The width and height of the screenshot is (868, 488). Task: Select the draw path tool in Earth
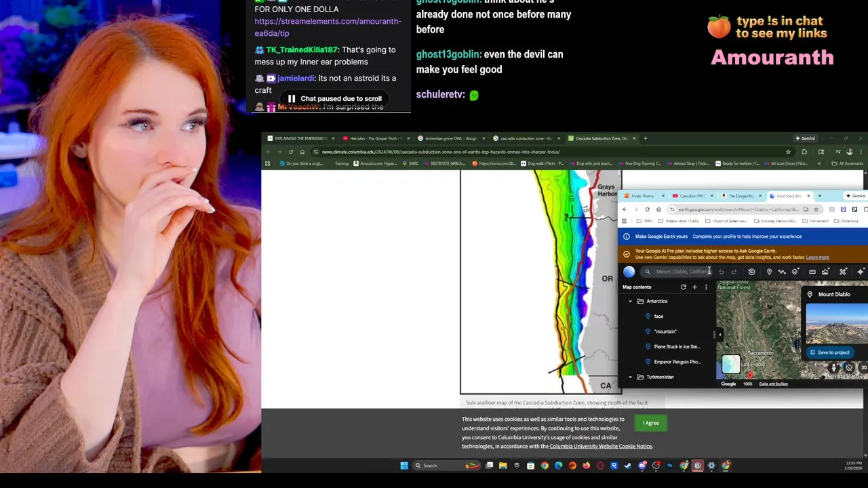click(782, 272)
